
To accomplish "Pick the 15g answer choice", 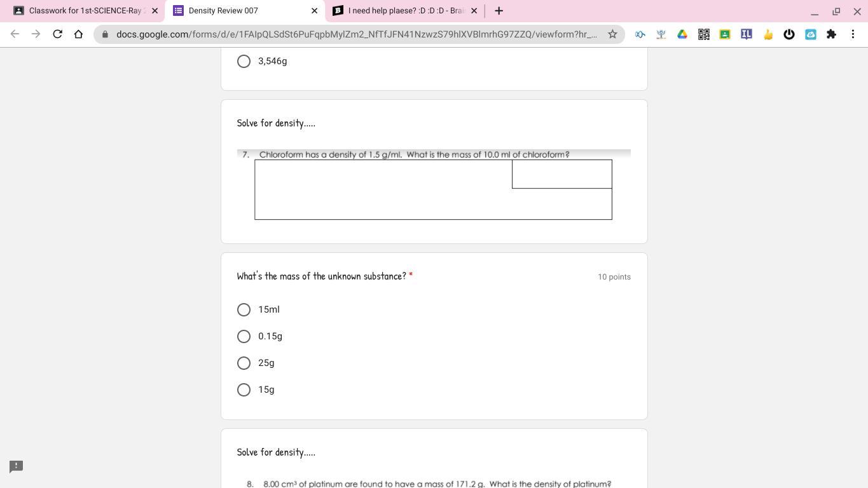I will [244, 390].
